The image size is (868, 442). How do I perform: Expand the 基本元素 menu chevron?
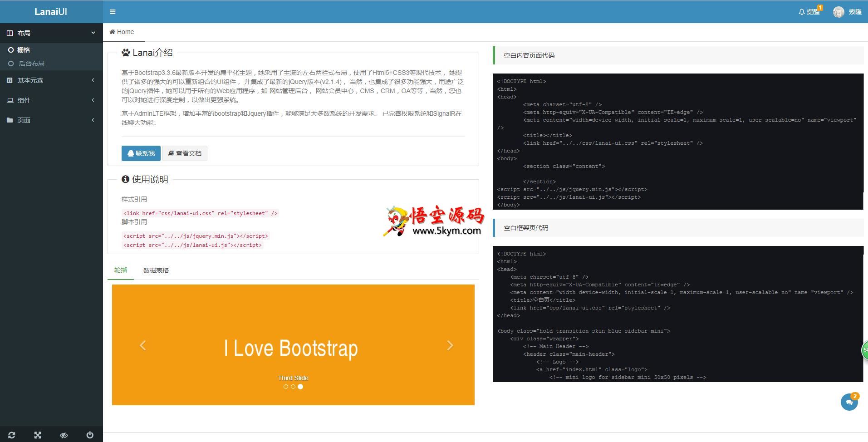(x=93, y=80)
